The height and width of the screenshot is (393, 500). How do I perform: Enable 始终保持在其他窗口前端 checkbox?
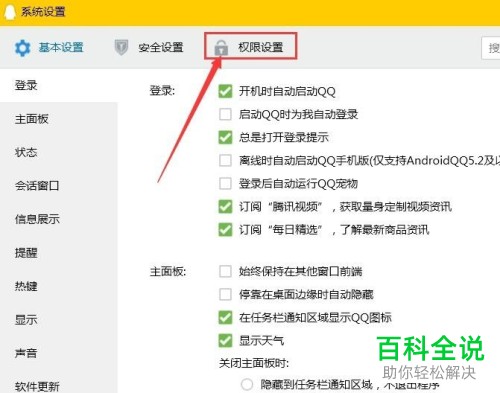point(225,271)
